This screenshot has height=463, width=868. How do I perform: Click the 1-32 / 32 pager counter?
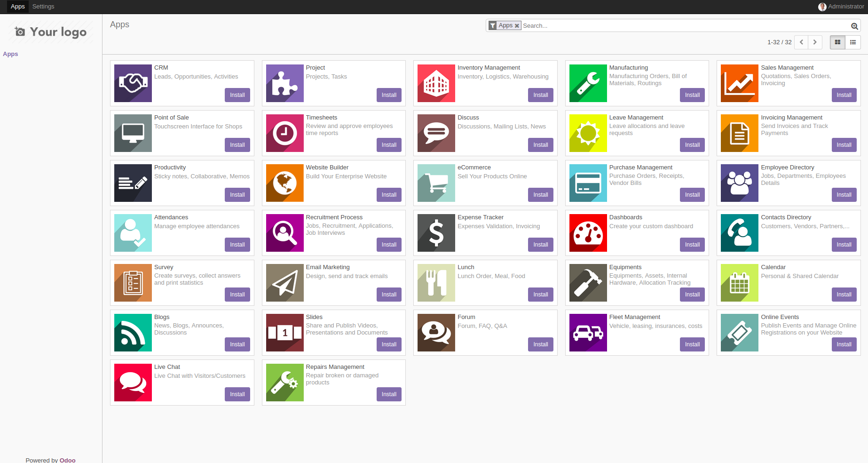(x=779, y=42)
